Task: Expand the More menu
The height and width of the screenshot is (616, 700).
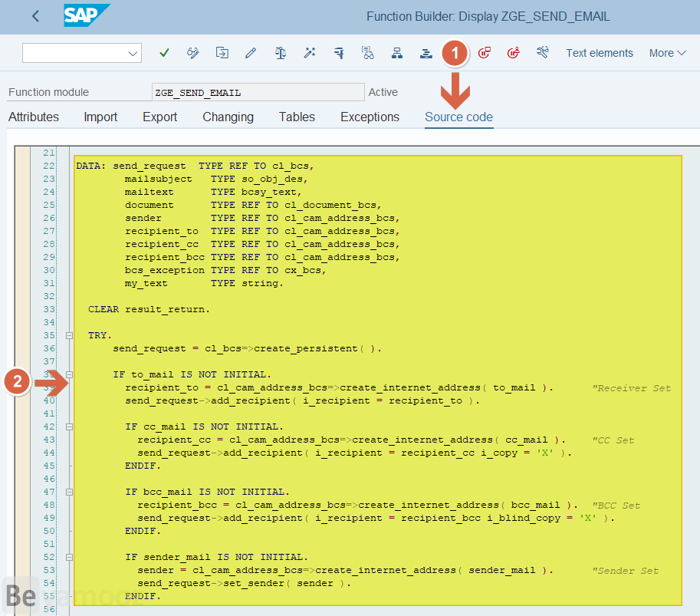Action: [667, 53]
